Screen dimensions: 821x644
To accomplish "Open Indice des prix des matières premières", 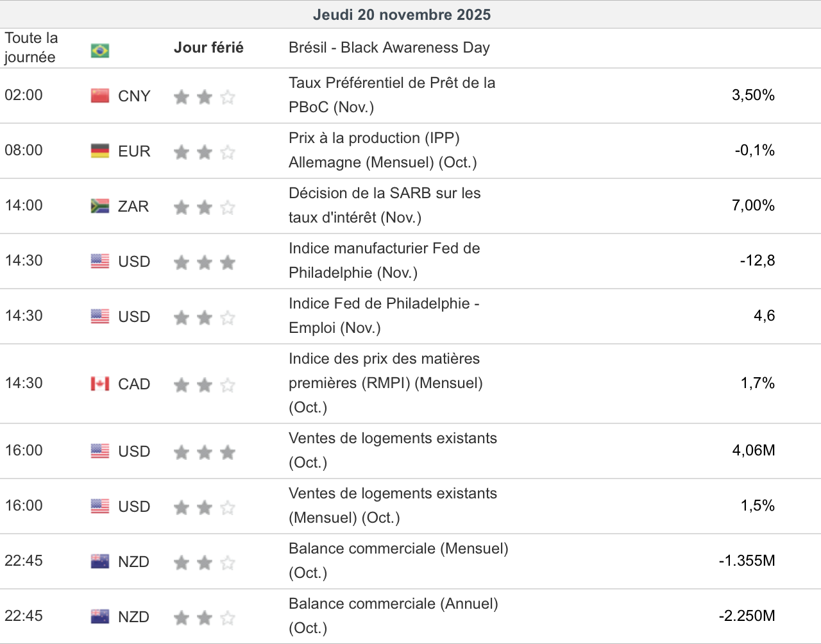I will point(385,383).
